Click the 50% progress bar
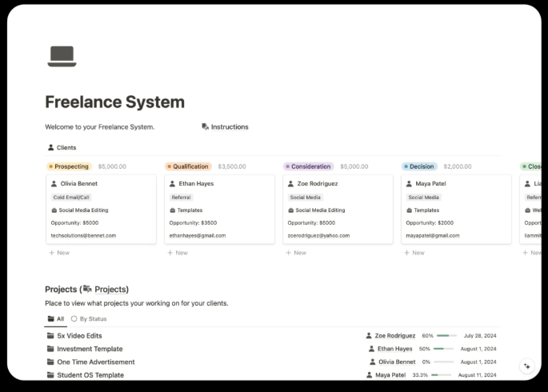This screenshot has height=392, width=548. click(x=443, y=349)
